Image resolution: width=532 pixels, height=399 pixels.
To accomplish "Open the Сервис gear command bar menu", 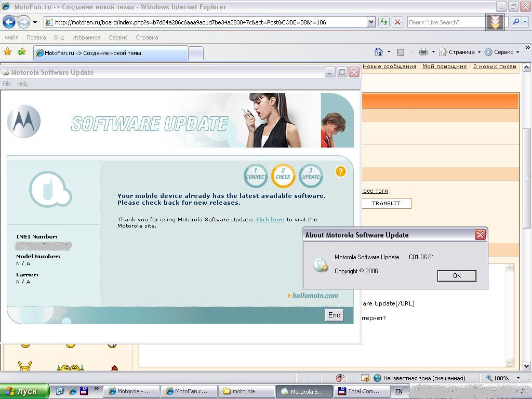I will pos(501,52).
